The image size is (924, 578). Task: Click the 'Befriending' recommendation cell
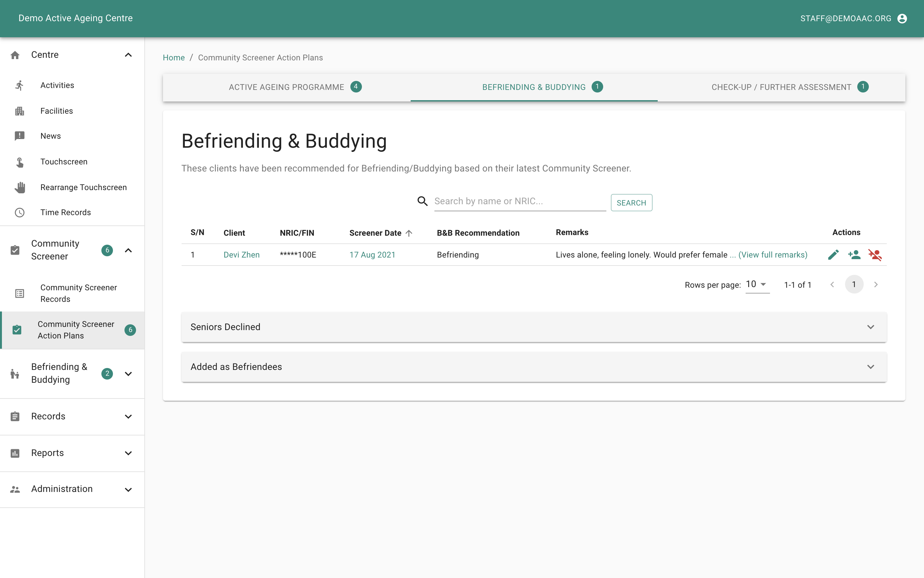(458, 255)
